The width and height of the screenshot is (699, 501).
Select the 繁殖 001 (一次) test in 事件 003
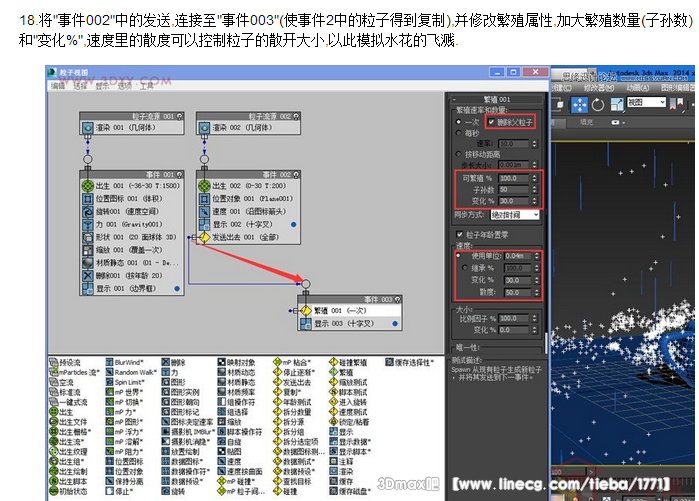(x=350, y=311)
